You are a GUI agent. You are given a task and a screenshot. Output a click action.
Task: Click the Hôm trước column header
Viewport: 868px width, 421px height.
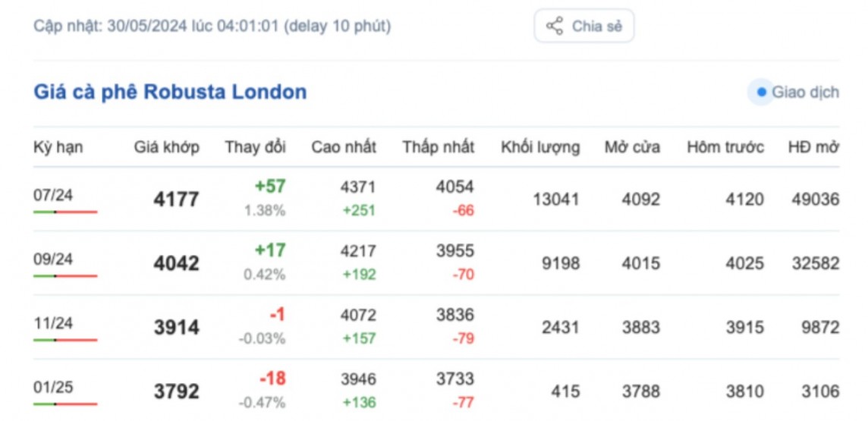pyautogui.click(x=725, y=147)
